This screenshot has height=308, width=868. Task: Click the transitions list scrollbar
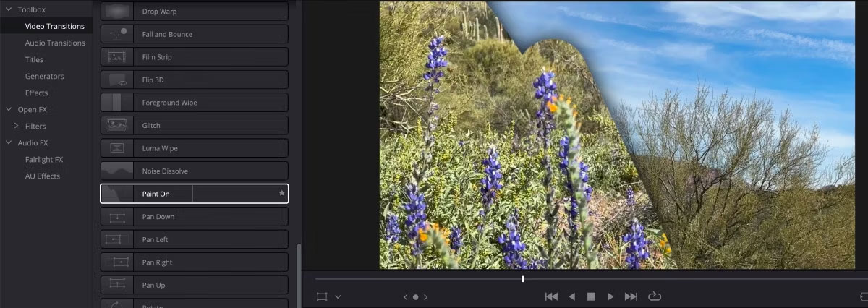click(x=298, y=275)
